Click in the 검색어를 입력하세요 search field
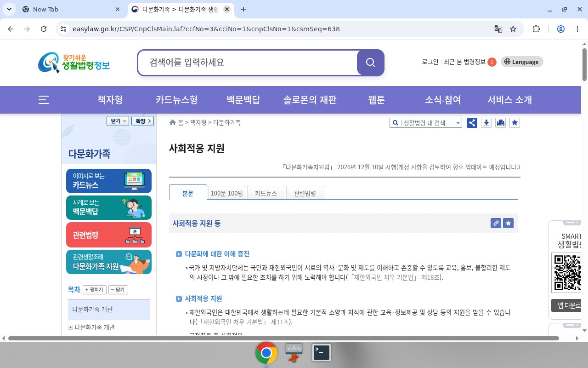 [x=248, y=63]
